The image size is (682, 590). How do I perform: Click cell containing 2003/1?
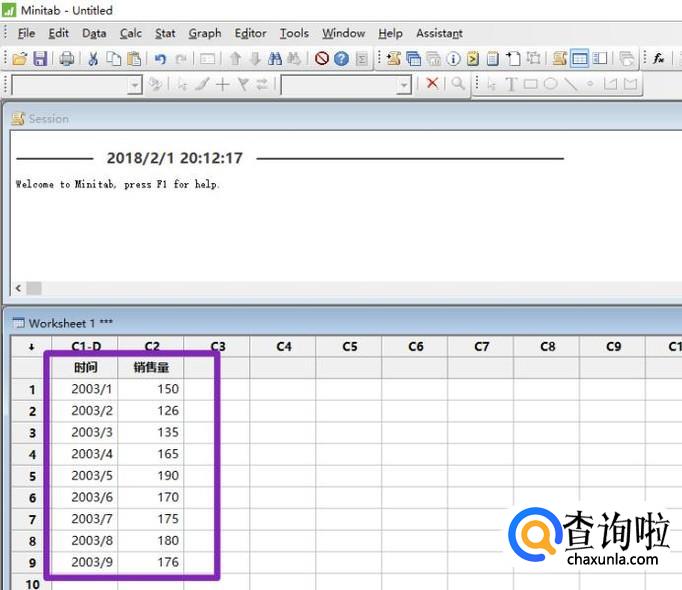[x=85, y=389]
